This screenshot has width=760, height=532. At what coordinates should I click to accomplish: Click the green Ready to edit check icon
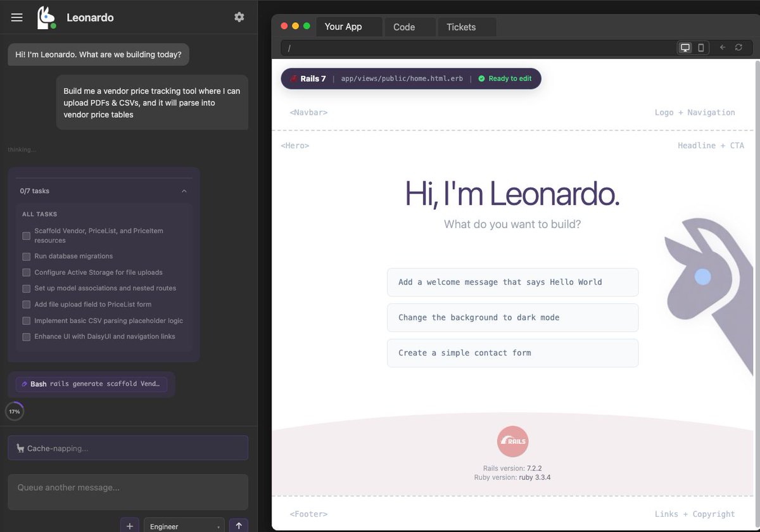tap(481, 79)
